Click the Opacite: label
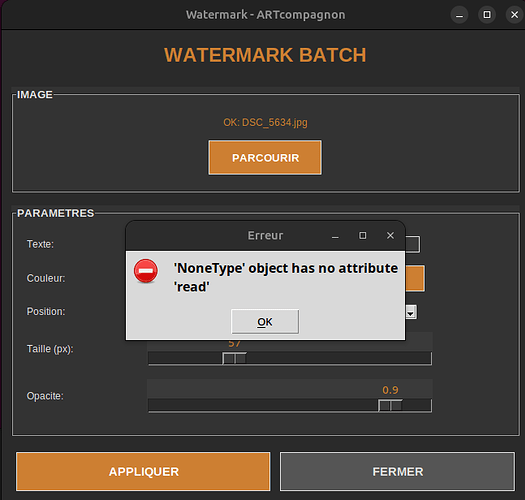Screen dimensions: 525x500 (45, 396)
